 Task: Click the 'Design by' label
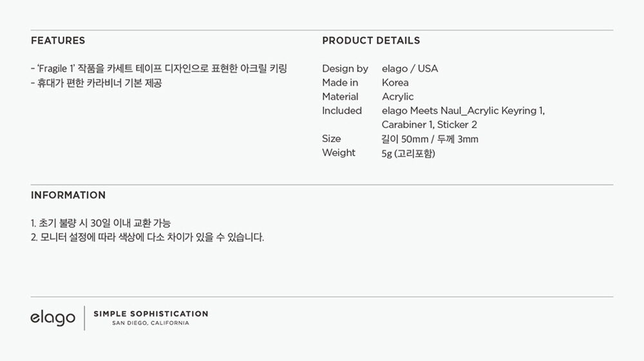345,68
